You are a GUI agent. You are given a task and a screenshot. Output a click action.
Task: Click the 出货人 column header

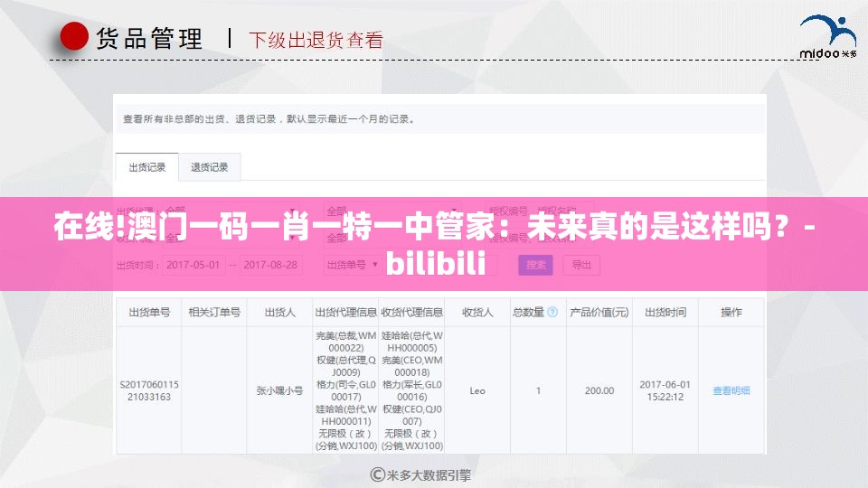coord(279,312)
